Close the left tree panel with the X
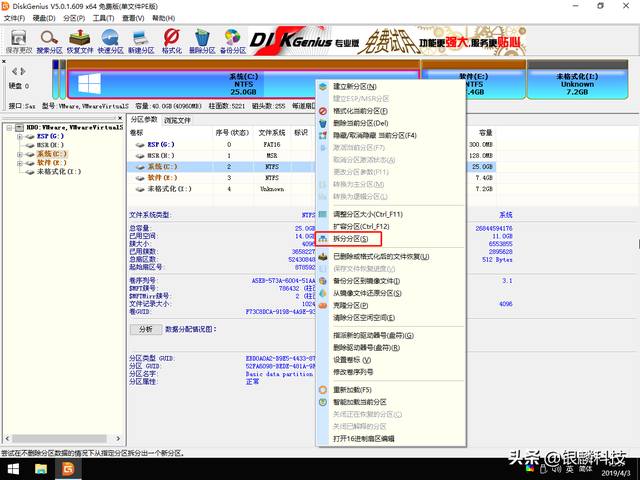Screen dimensions: 640x480 120,118
